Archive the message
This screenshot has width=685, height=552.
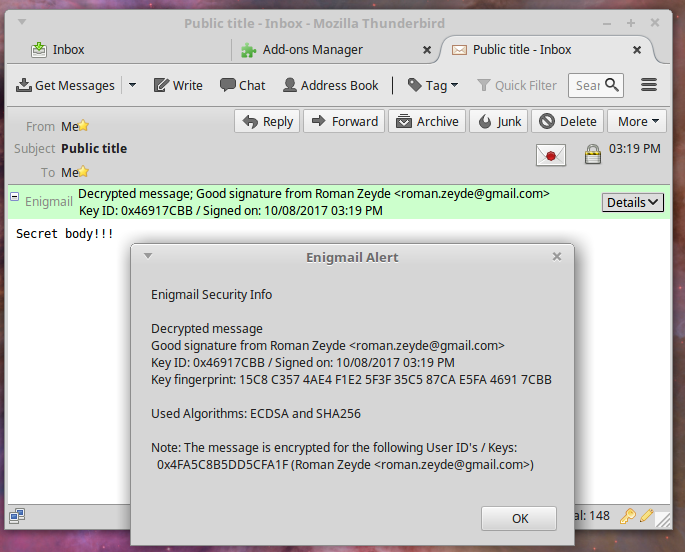tap(427, 121)
